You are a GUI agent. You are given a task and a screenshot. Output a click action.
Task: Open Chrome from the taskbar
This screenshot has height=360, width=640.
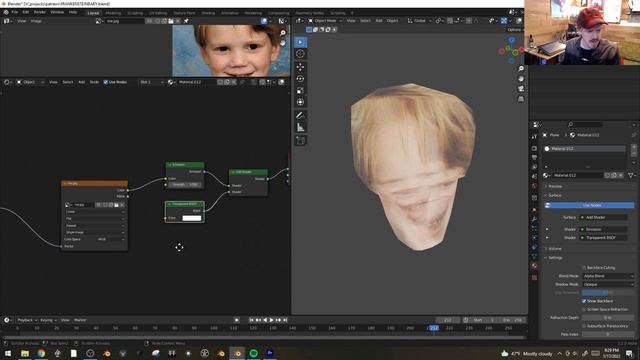[x=41, y=353]
